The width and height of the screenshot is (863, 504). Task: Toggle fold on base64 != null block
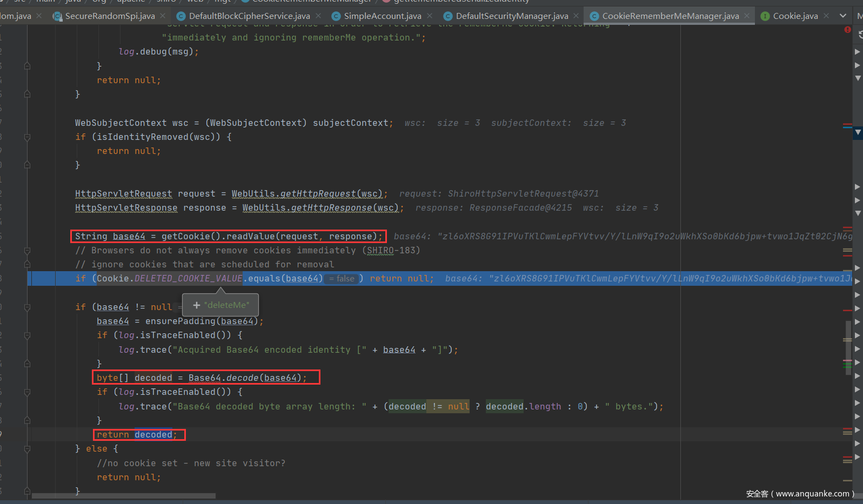coord(27,307)
